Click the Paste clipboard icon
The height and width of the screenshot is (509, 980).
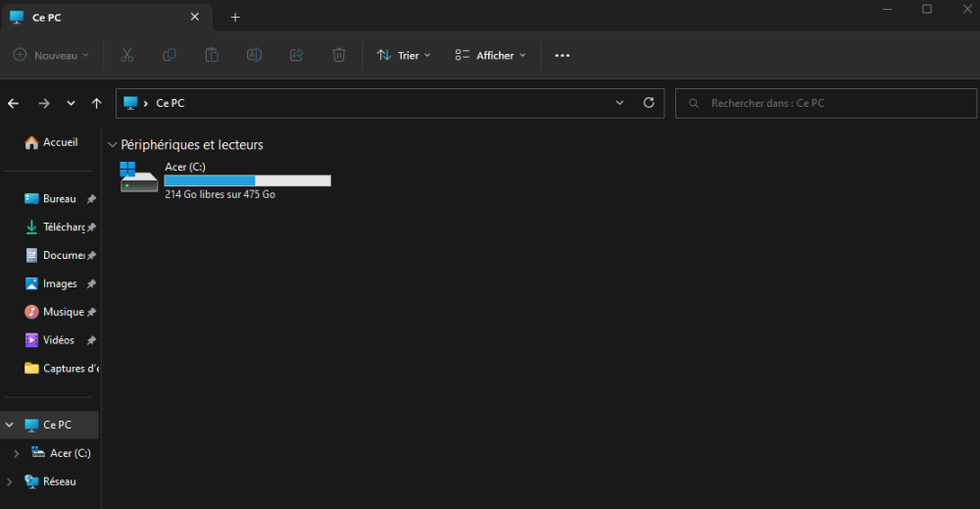tap(212, 56)
